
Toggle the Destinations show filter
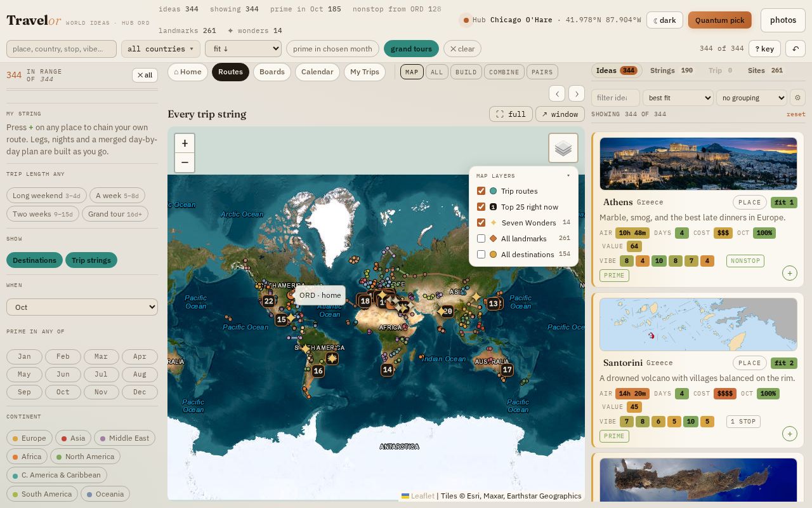(34, 260)
